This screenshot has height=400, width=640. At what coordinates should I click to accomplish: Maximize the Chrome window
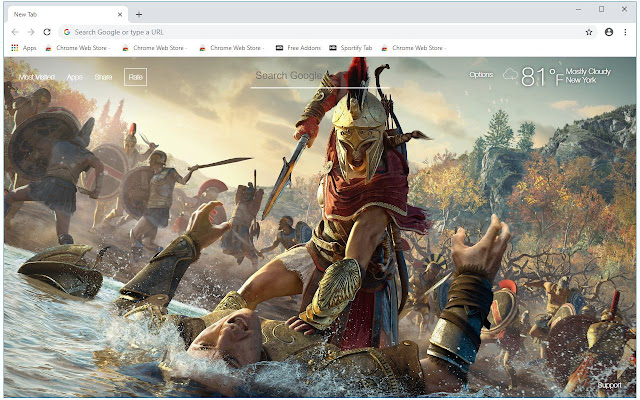point(601,9)
